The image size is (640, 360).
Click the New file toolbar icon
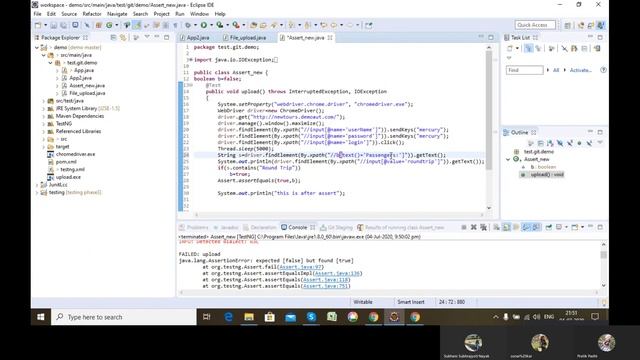38,25
